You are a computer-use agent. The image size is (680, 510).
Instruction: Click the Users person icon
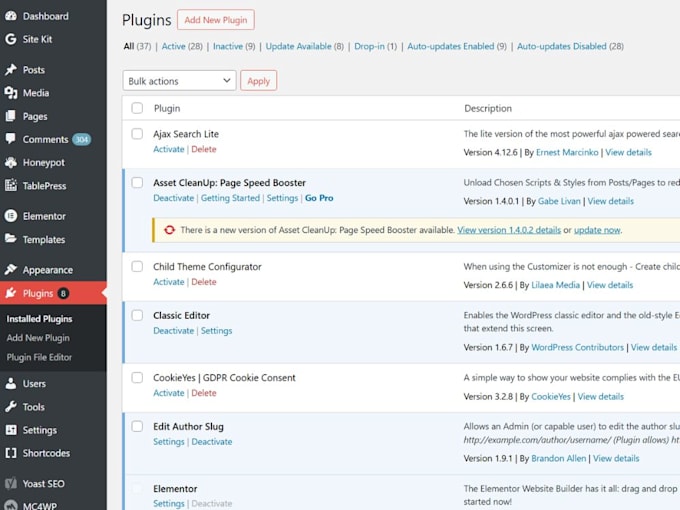tap(11, 384)
